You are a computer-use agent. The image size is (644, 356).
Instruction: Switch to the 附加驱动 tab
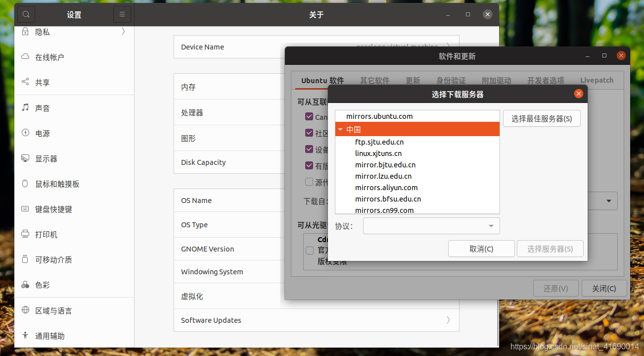[x=497, y=80]
